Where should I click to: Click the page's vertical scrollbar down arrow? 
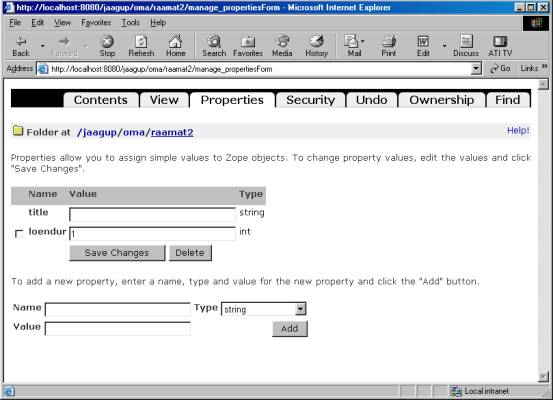[x=543, y=376]
